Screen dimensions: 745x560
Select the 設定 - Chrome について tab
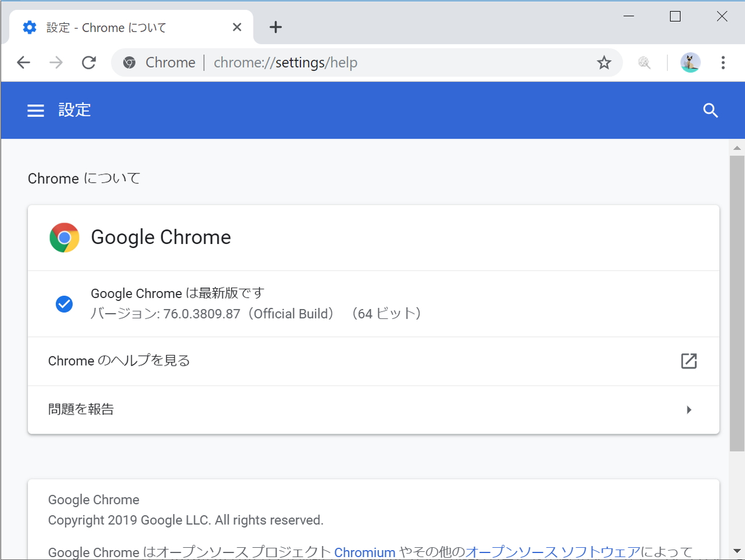coord(132,27)
